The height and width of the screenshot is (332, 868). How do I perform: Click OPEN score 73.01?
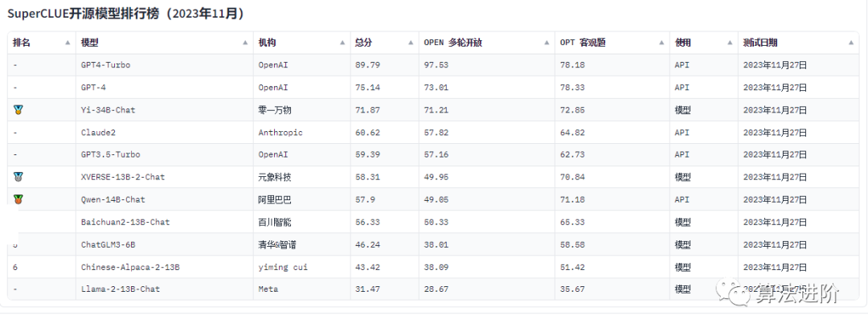click(436, 88)
